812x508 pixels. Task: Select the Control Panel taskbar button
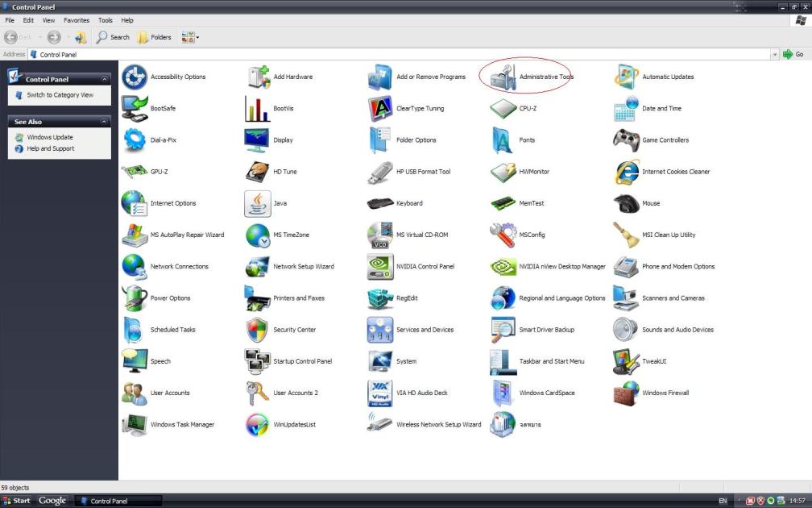(x=118, y=501)
